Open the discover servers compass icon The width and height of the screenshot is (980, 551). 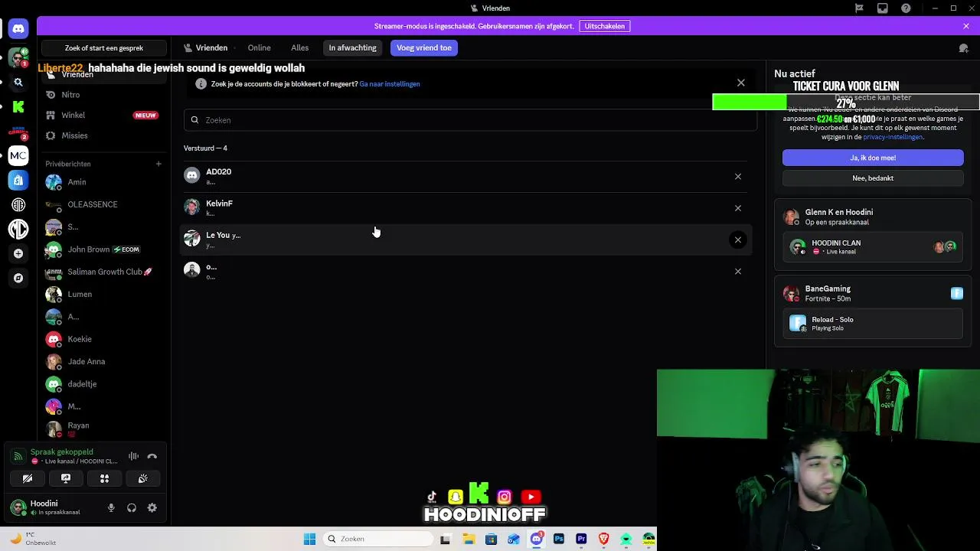click(18, 278)
